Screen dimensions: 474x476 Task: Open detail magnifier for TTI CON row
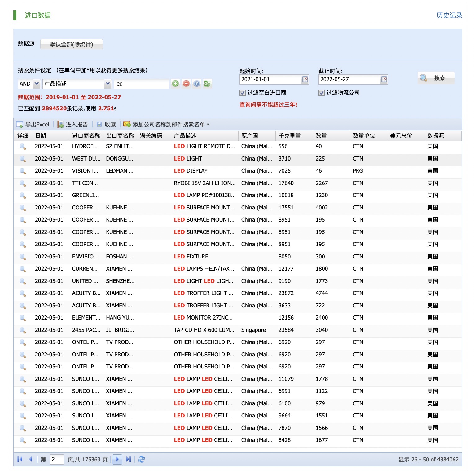(x=23, y=183)
